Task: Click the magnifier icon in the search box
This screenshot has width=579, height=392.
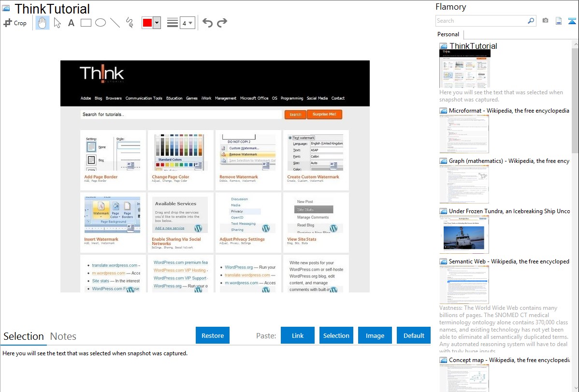Action: tap(531, 21)
